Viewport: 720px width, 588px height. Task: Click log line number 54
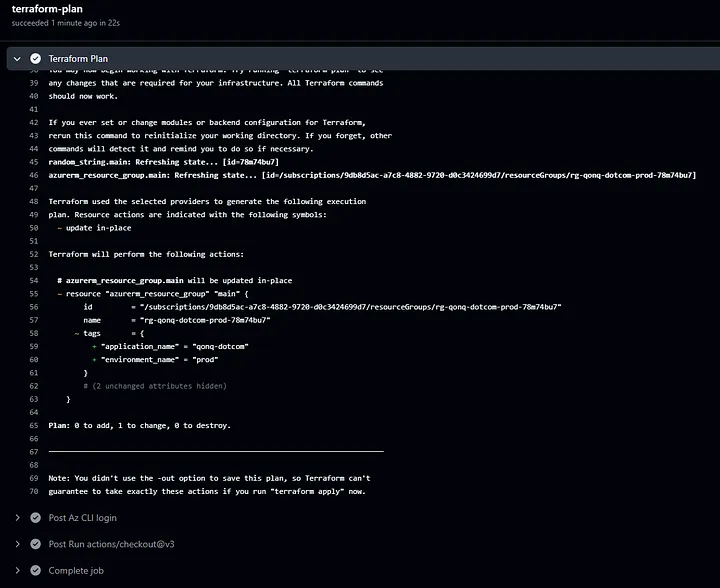(x=34, y=280)
